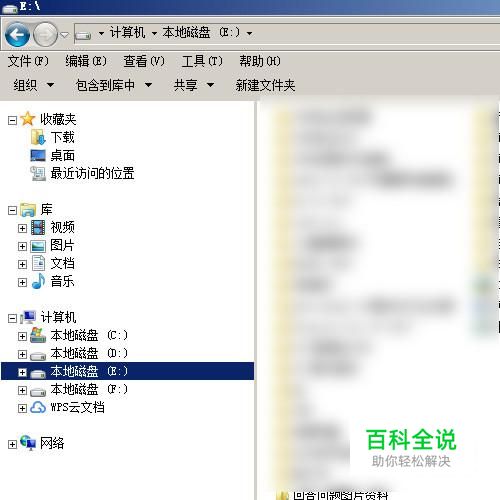This screenshot has width=500, height=500.
Task: Collapse the 计算机 tree node
Action: click(12, 318)
